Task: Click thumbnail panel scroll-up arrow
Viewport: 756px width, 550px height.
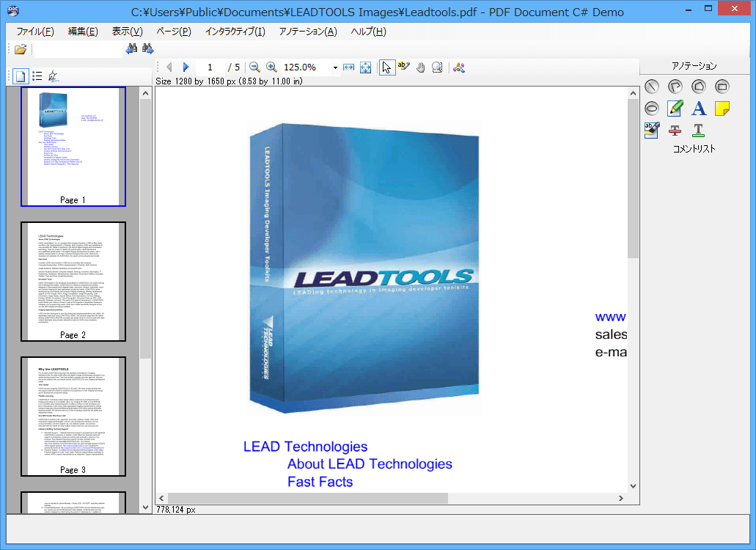Action: [x=146, y=94]
